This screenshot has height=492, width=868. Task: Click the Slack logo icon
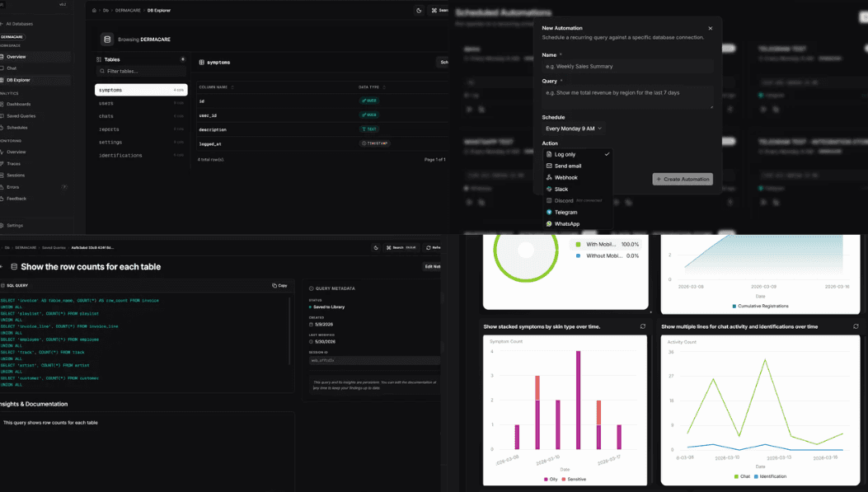(549, 190)
